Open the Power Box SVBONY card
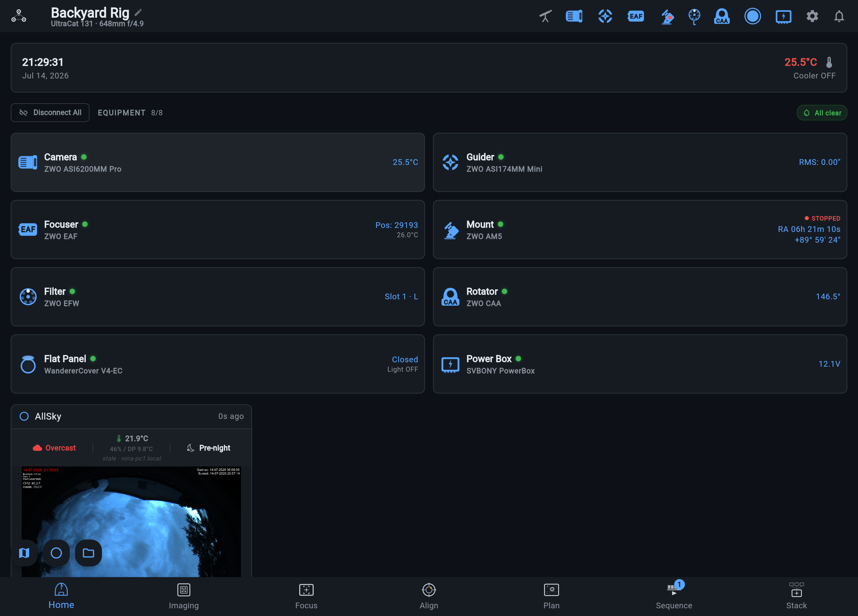The width and height of the screenshot is (858, 616). point(640,364)
